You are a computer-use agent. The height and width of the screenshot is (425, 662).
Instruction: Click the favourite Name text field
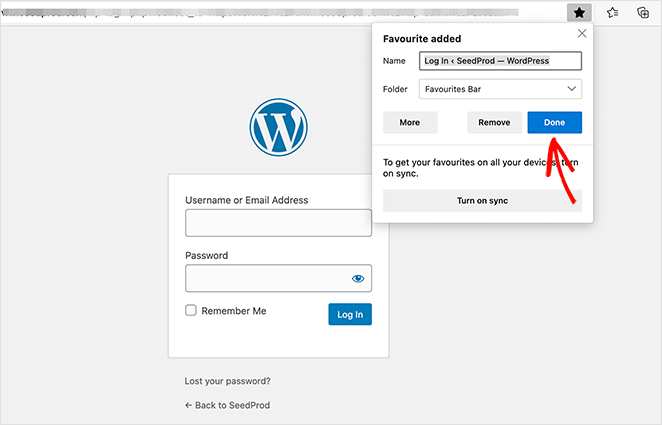[x=500, y=61]
